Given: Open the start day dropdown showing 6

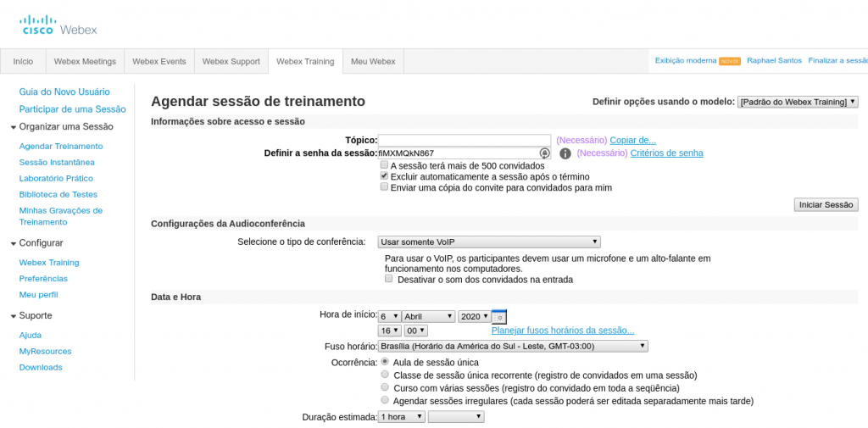Looking at the screenshot, I should (x=389, y=317).
